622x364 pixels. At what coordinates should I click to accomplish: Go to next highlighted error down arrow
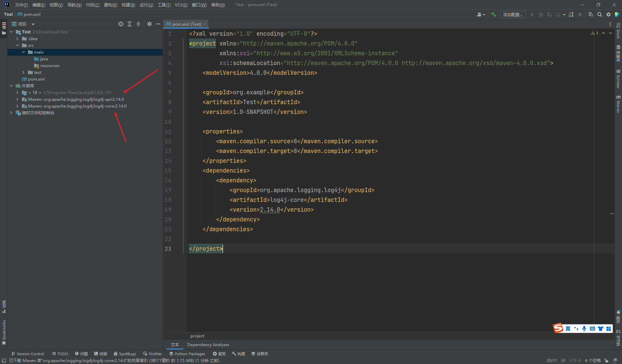click(611, 33)
